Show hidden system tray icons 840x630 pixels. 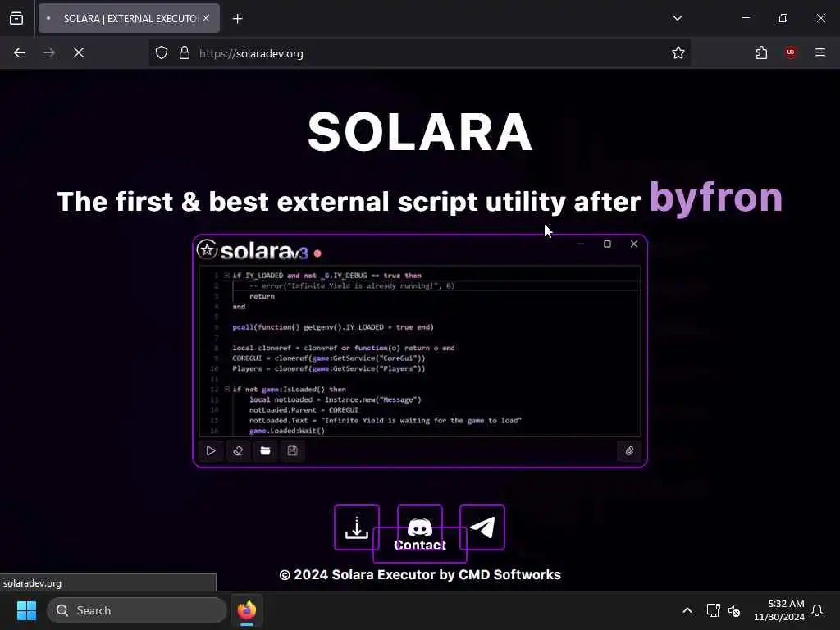(x=687, y=610)
